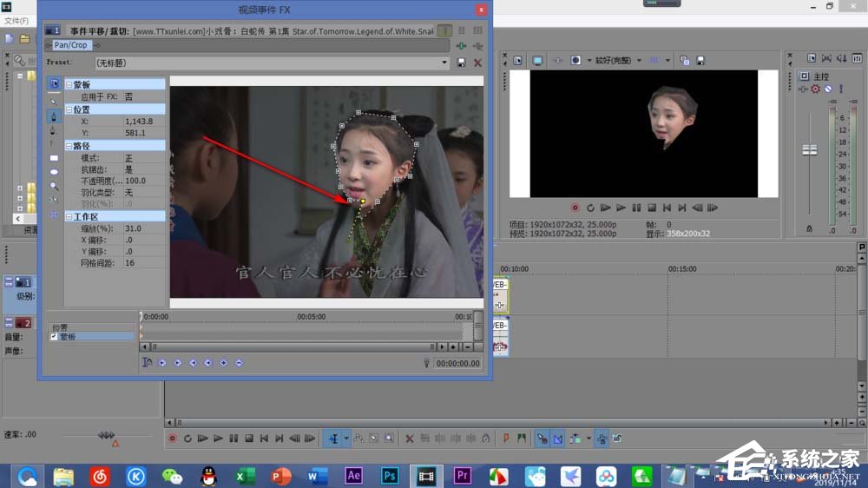Collapse the 路径 path section
Image resolution: width=868 pixels, height=488 pixels.
69,146
